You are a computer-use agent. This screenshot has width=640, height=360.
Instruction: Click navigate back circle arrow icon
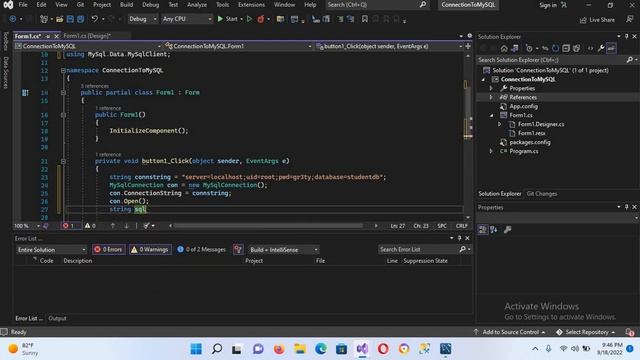click(13, 19)
